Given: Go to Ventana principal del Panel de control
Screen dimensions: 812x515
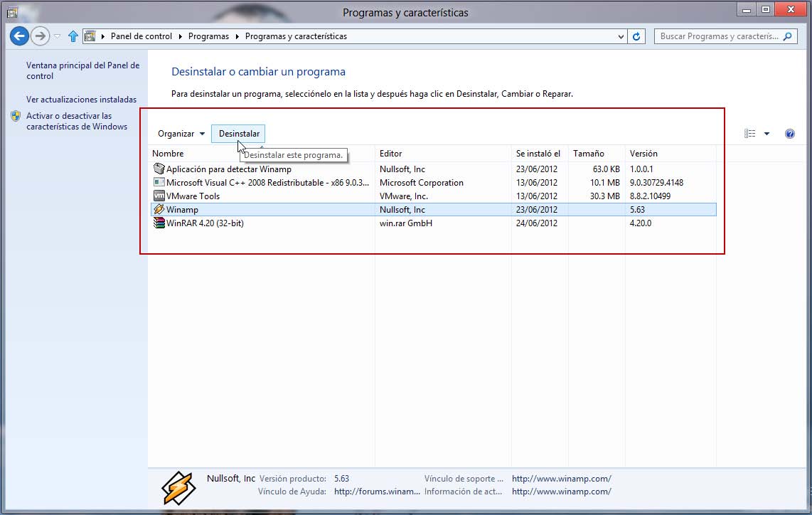Looking at the screenshot, I should (82, 70).
